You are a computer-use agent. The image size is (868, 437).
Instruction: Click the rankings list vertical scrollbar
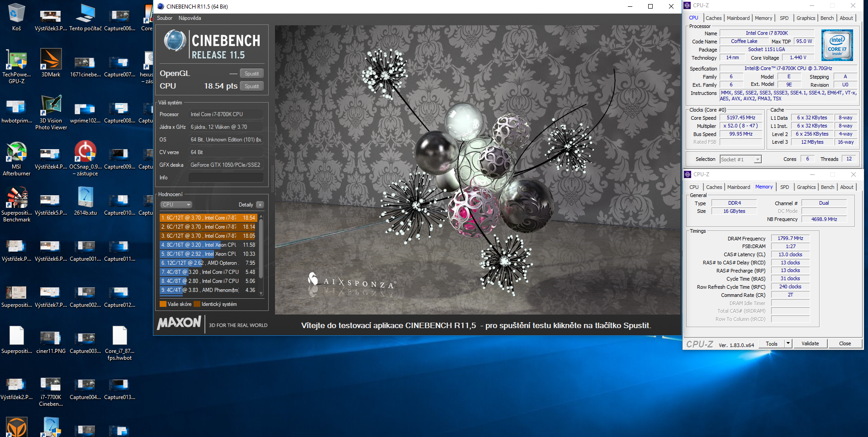pyautogui.click(x=261, y=255)
